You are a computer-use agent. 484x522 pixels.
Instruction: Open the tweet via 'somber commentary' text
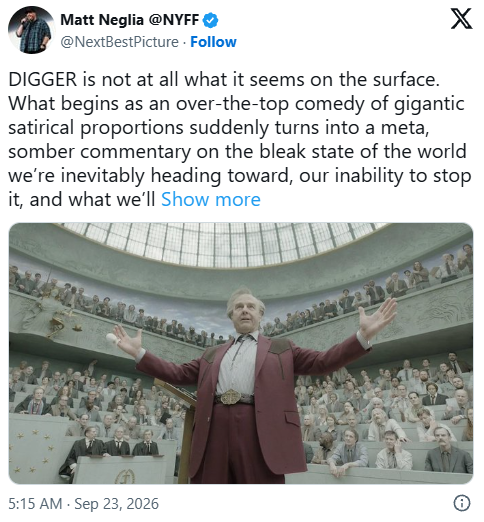coord(100,152)
